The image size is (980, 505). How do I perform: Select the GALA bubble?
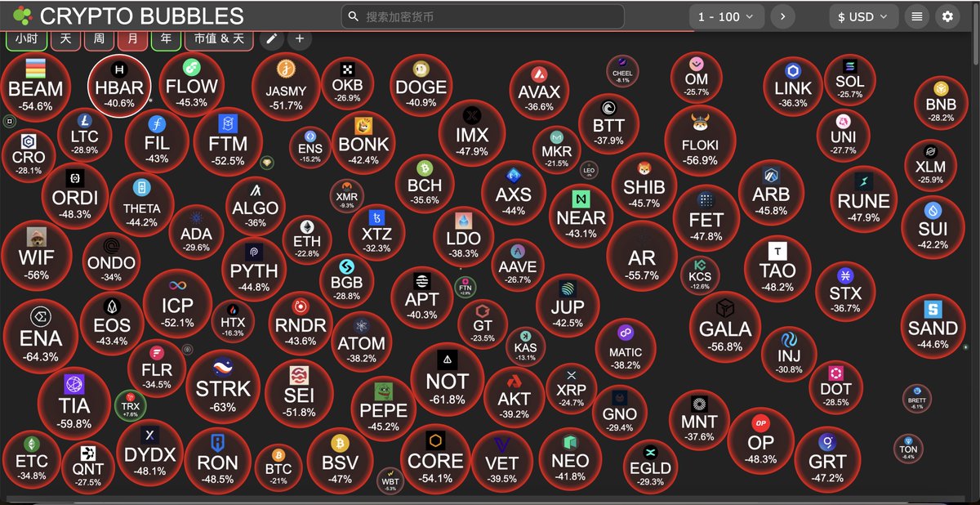pyautogui.click(x=725, y=325)
